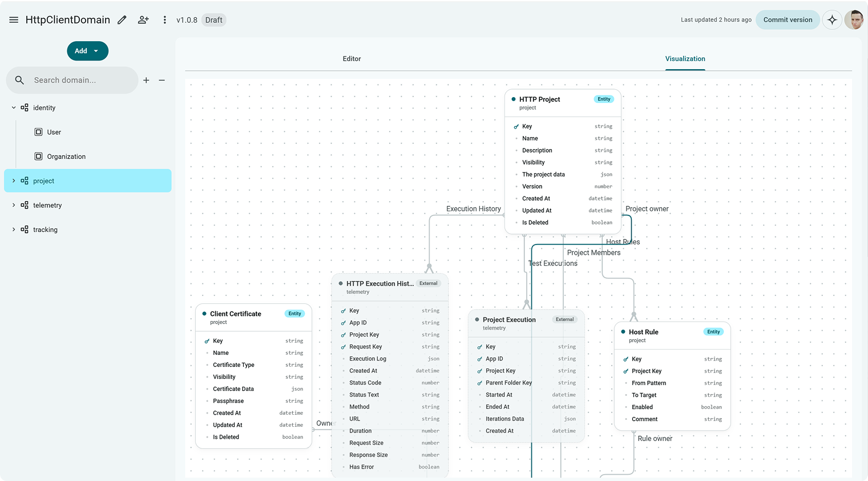Open the three-dot more options menu

click(x=165, y=20)
